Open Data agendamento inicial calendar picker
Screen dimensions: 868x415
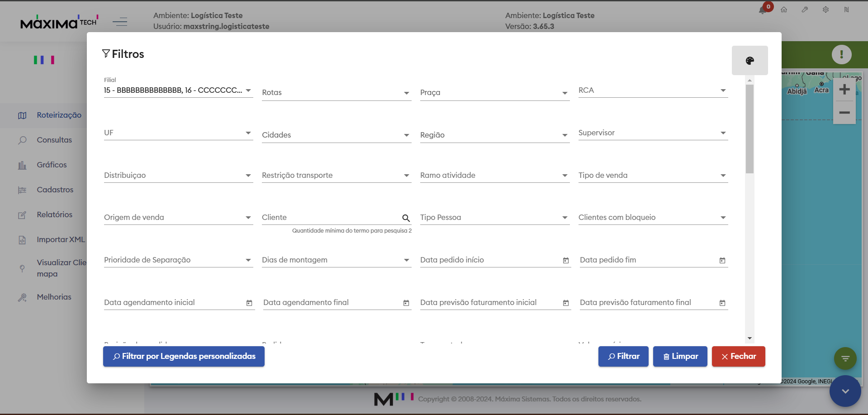[x=249, y=303]
